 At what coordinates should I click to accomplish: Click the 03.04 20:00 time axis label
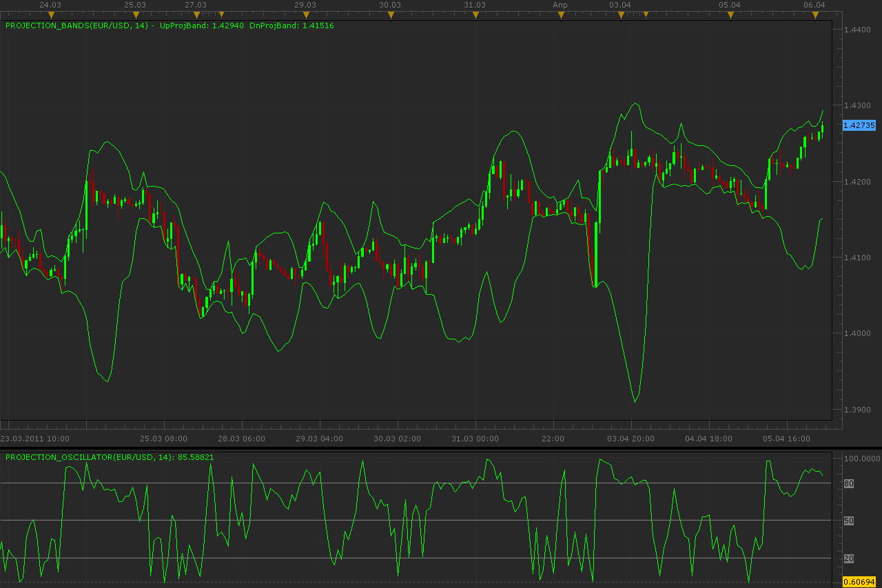[630, 438]
